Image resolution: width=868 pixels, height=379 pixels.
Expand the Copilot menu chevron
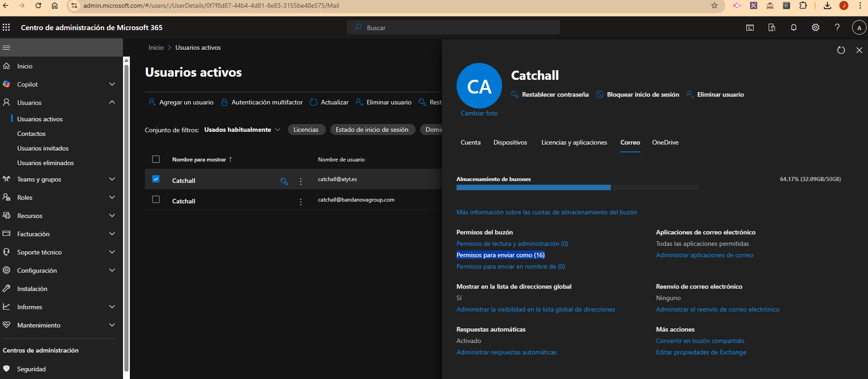[112, 84]
